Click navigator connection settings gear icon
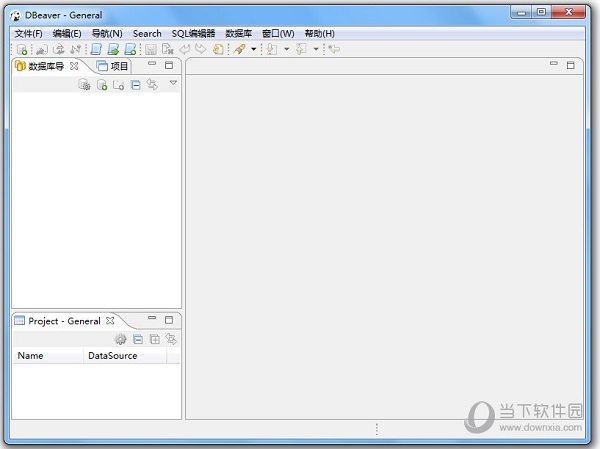This screenshot has height=449, width=600. coord(84,85)
